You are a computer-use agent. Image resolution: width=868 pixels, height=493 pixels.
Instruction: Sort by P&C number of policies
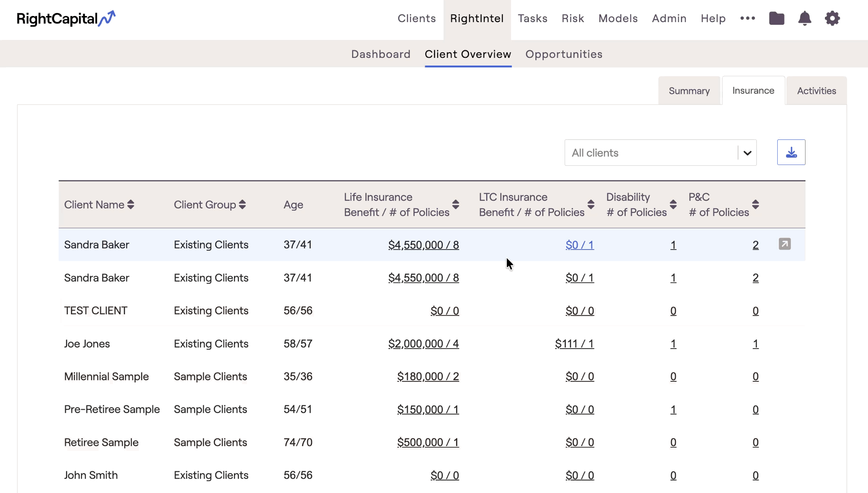[755, 204]
